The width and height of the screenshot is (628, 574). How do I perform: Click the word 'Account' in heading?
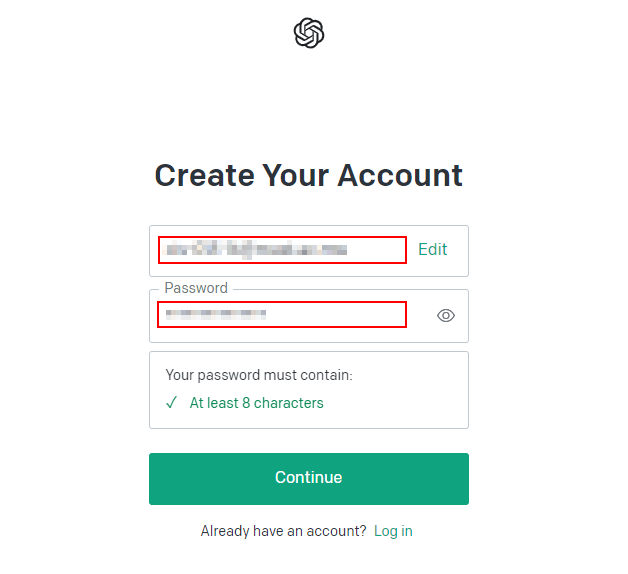[400, 175]
